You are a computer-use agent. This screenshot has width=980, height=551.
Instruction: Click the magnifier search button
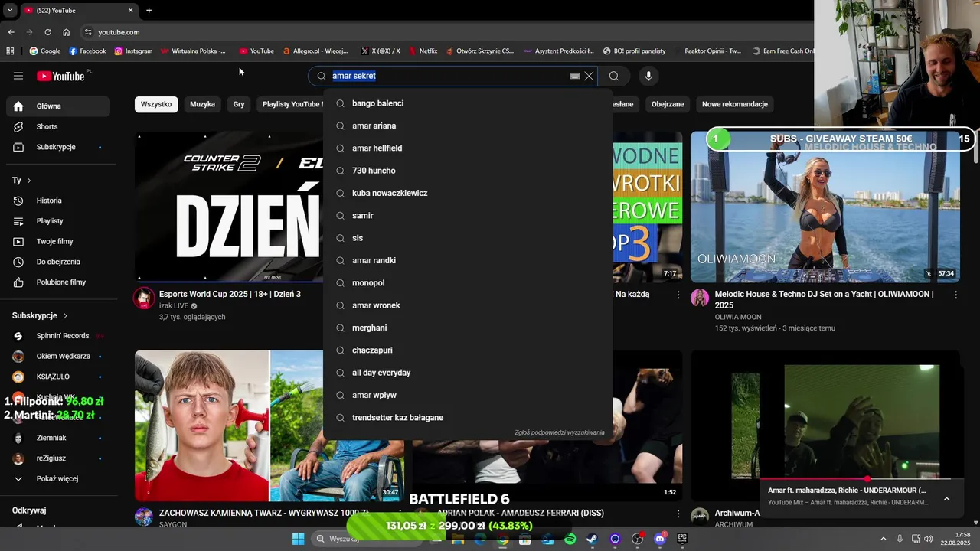(614, 76)
